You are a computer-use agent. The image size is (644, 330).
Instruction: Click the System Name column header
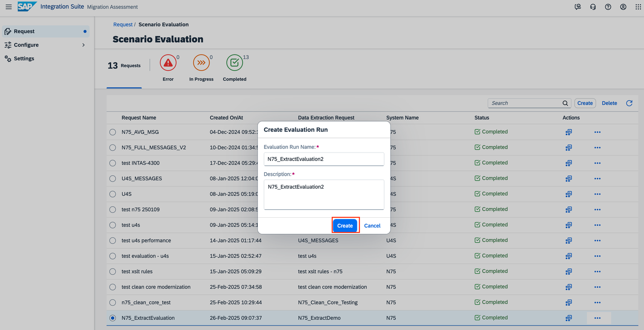[402, 118]
